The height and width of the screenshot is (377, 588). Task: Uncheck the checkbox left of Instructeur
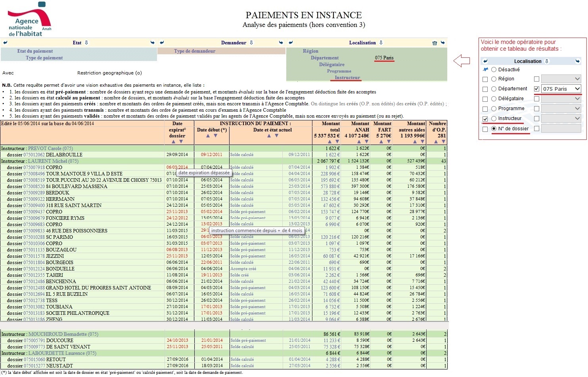point(485,119)
